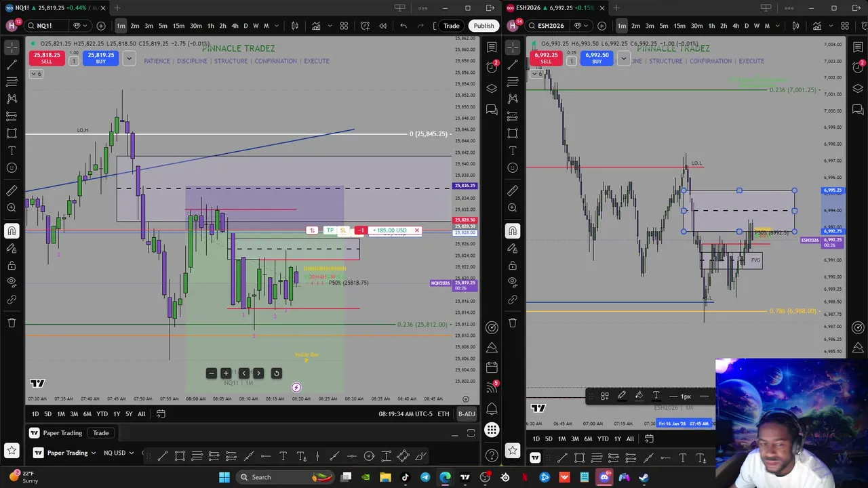Choose YTD range below NQ1! chart

click(x=102, y=414)
